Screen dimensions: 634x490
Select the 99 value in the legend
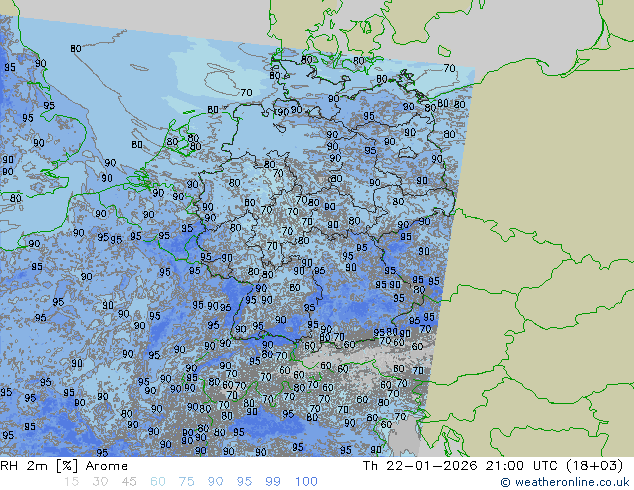(273, 482)
